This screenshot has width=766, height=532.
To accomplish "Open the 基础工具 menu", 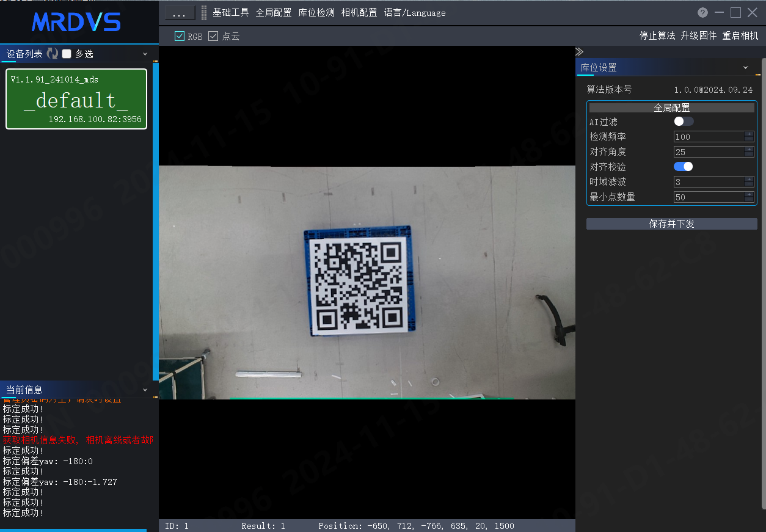I will 231,13.
